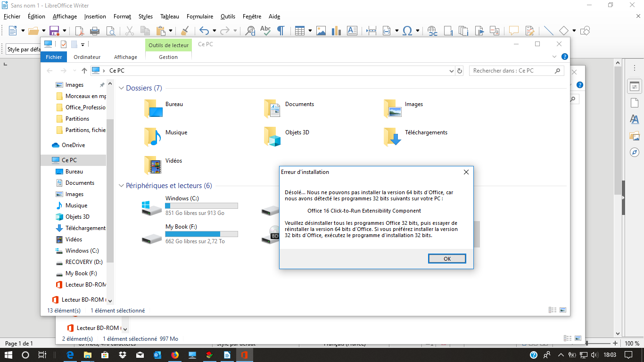The height and width of the screenshot is (362, 644).
Task: Click the Insert Field icon
Action: (387, 31)
